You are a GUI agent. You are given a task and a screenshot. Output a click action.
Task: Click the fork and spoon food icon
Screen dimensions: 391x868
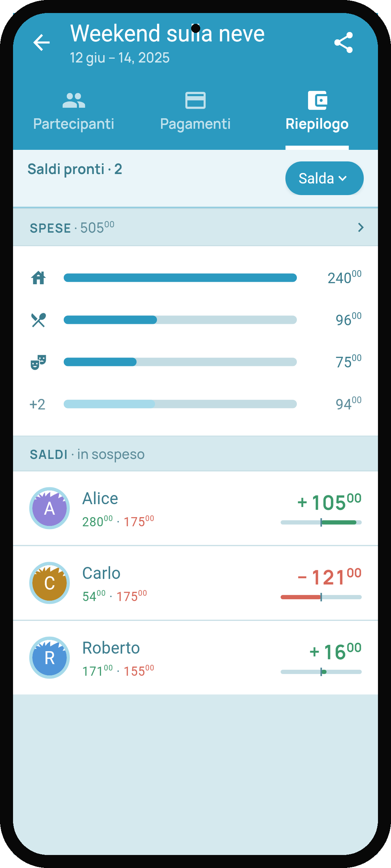point(38,320)
